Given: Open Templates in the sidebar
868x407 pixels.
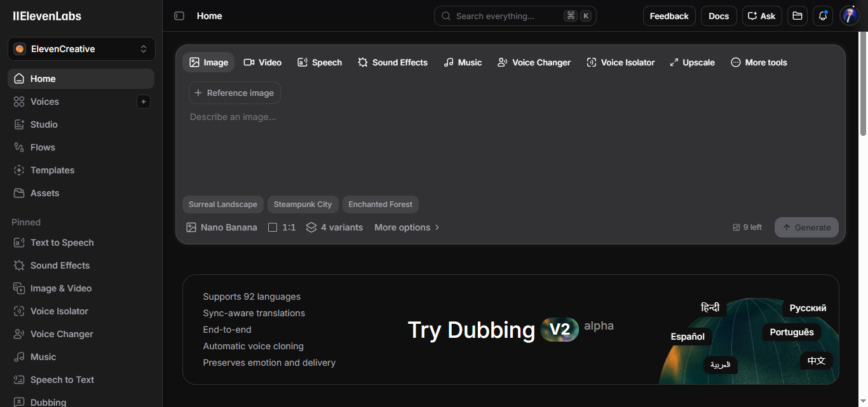Looking at the screenshot, I should [x=81, y=170].
